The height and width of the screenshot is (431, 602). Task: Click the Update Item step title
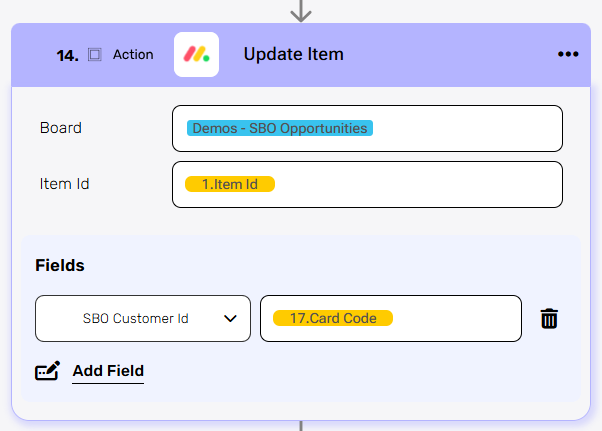pyautogui.click(x=293, y=54)
